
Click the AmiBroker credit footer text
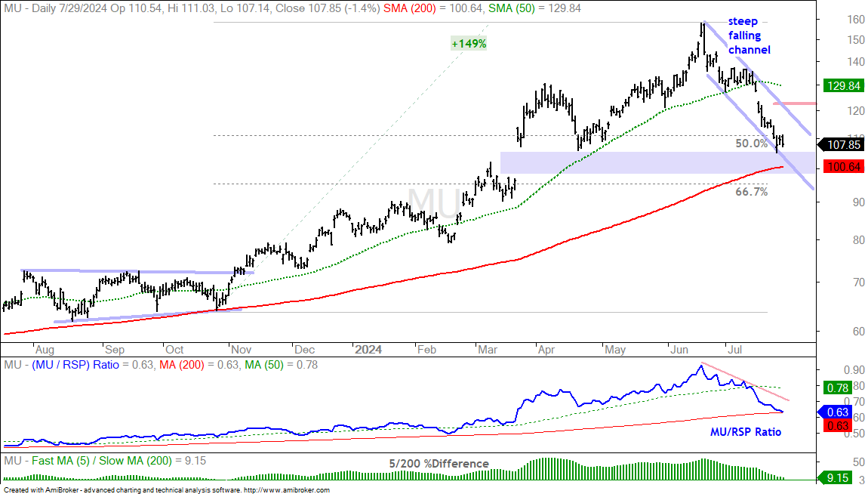[167, 490]
